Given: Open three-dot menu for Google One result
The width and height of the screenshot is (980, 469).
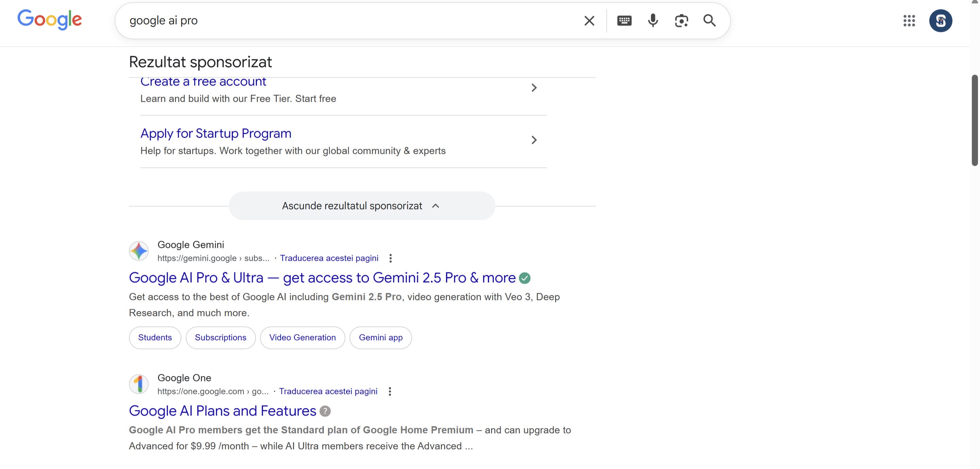Looking at the screenshot, I should click(390, 392).
